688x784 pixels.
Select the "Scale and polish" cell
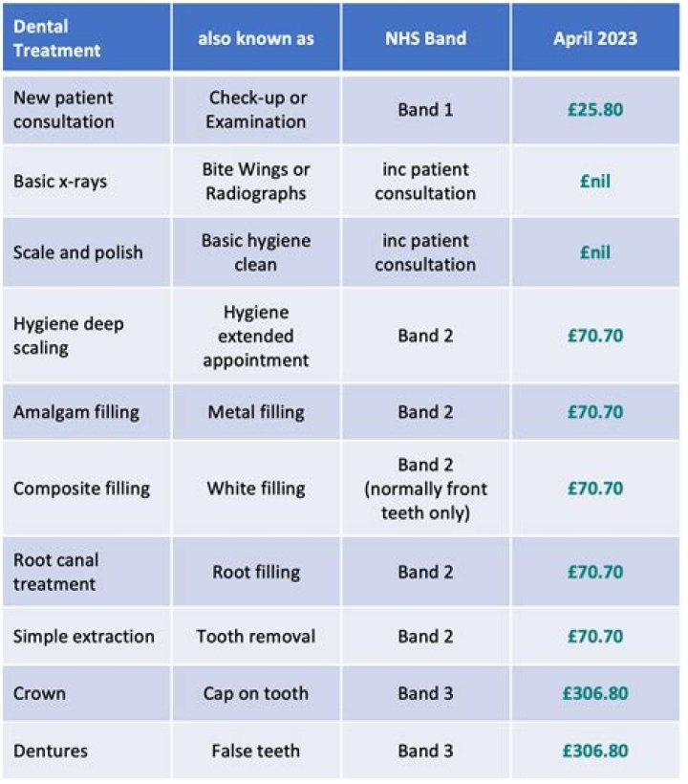tap(77, 252)
